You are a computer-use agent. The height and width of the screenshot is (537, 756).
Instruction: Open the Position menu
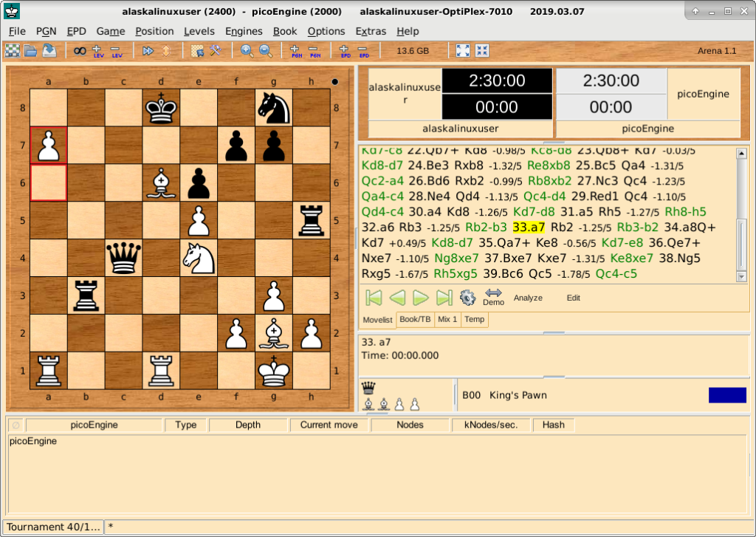[x=154, y=31]
